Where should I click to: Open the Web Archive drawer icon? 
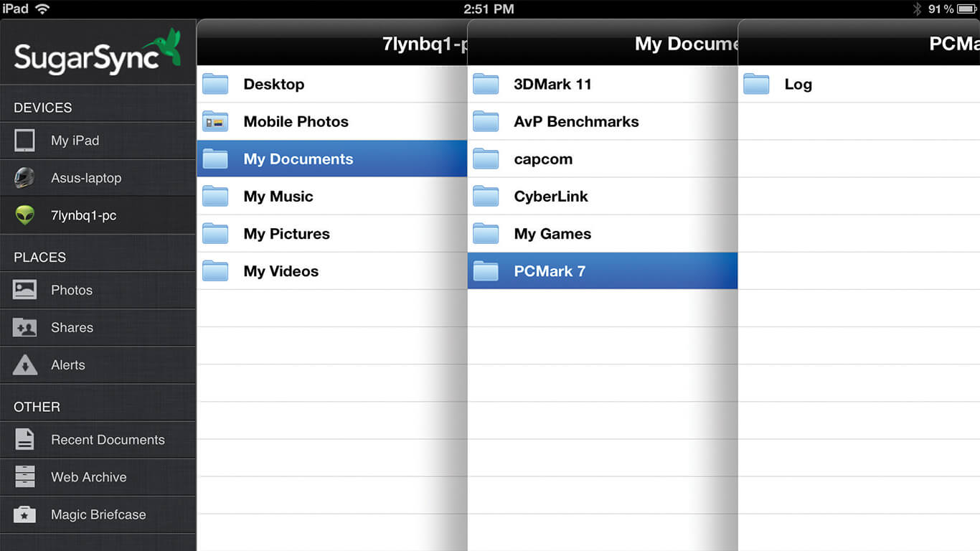point(24,477)
